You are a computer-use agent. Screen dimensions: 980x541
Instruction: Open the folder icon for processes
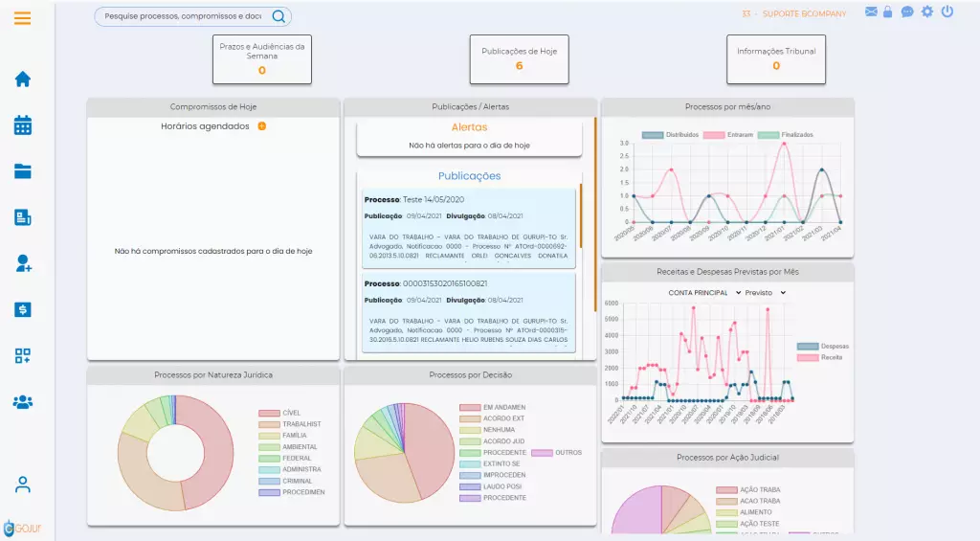23,170
